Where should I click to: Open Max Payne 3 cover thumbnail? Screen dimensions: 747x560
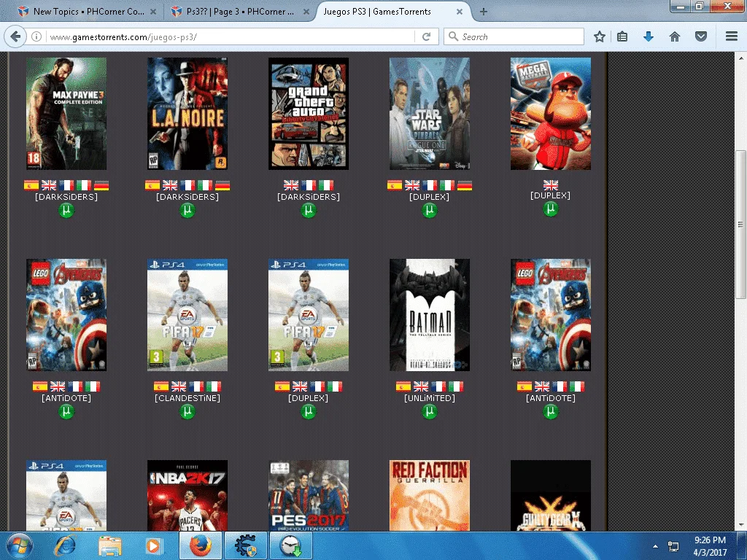pyautogui.click(x=66, y=114)
